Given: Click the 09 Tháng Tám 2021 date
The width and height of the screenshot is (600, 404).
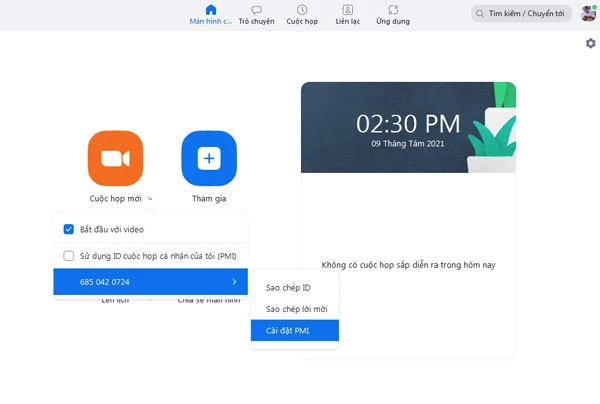Looking at the screenshot, I should pyautogui.click(x=408, y=144).
